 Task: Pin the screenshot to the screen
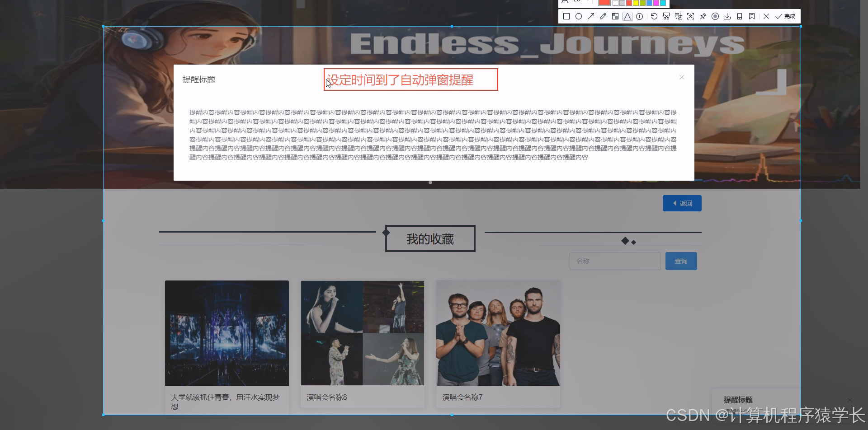coord(703,16)
